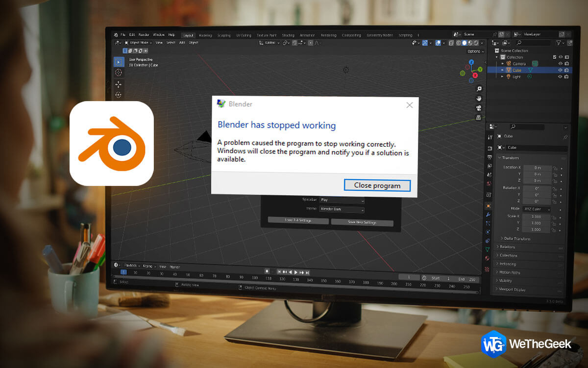The width and height of the screenshot is (588, 368).
Task: Toggle Location X lock icon
Action: (x=555, y=168)
